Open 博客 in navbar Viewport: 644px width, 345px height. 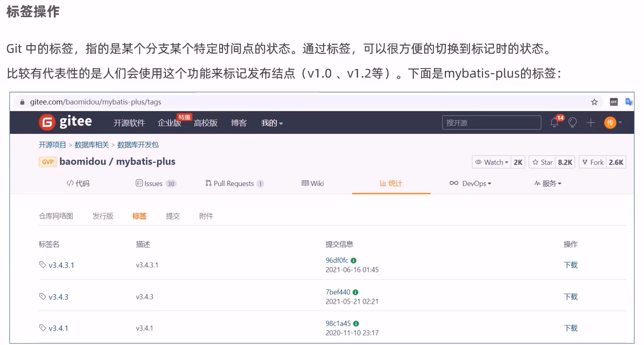(239, 123)
